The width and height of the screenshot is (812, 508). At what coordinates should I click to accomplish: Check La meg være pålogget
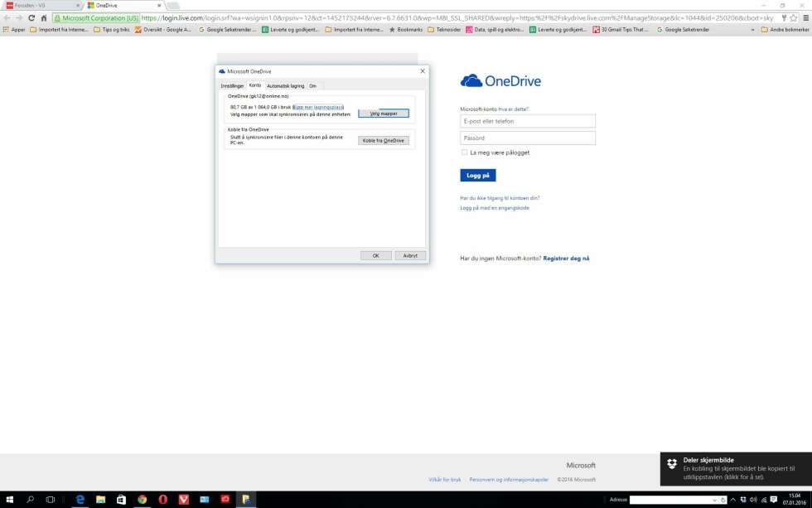click(464, 152)
